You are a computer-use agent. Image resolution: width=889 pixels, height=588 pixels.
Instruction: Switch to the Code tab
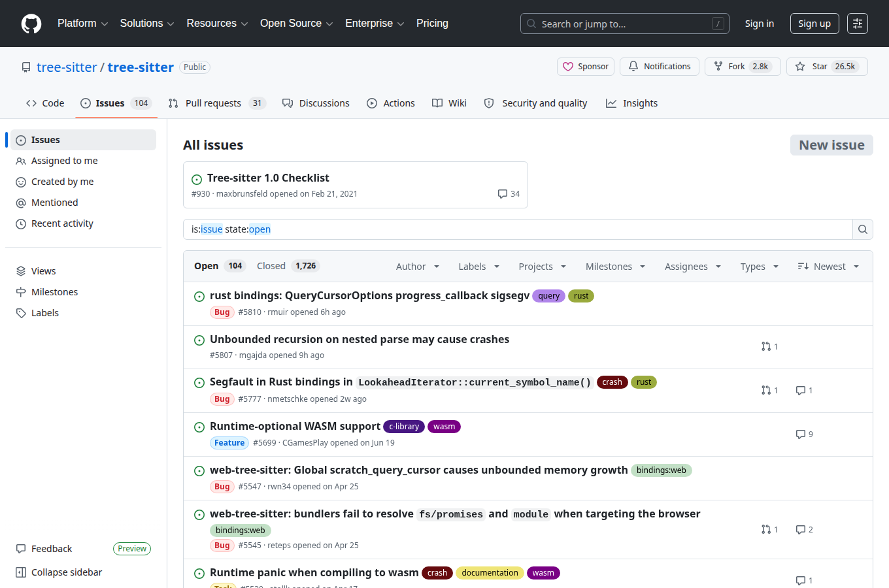click(45, 103)
